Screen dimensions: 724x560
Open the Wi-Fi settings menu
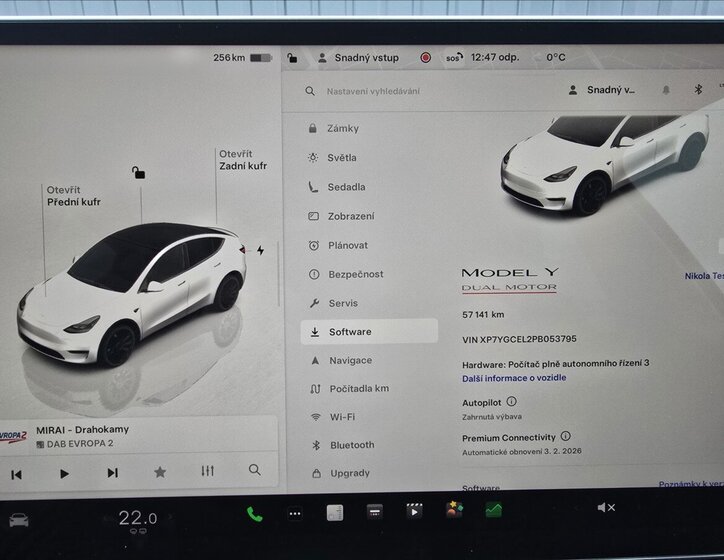coord(333,417)
